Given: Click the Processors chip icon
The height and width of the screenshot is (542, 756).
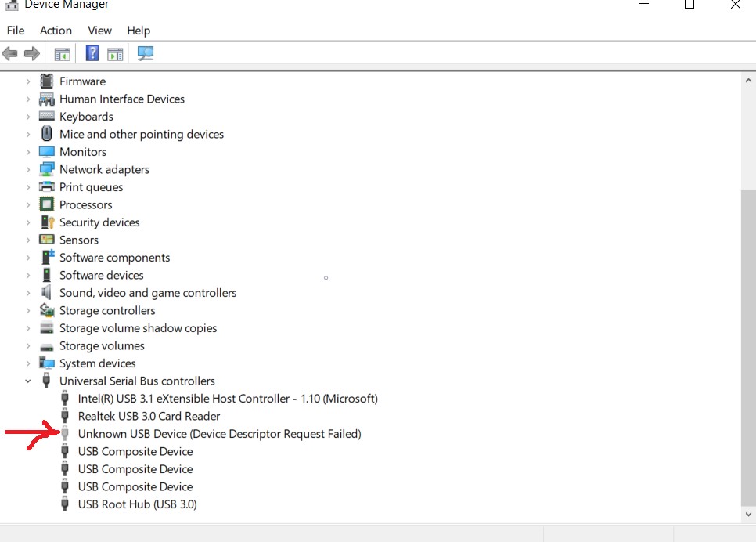Looking at the screenshot, I should (x=47, y=204).
